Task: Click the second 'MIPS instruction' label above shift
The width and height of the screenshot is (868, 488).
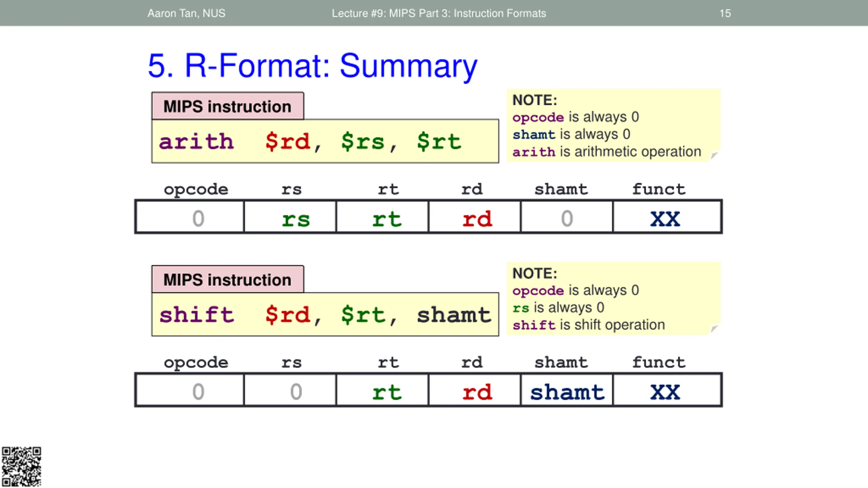Action: point(228,280)
